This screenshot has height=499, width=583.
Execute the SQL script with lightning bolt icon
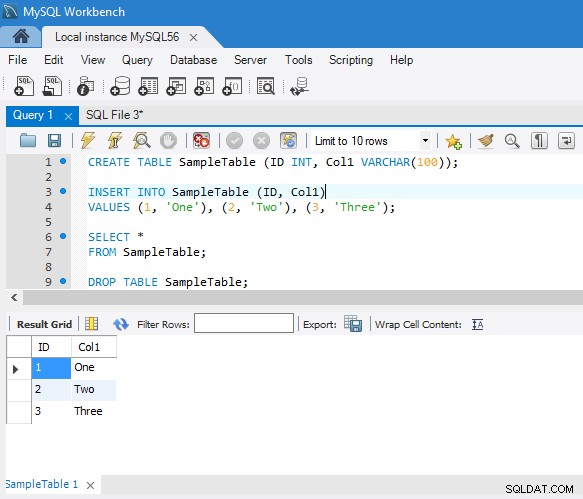pyautogui.click(x=88, y=141)
